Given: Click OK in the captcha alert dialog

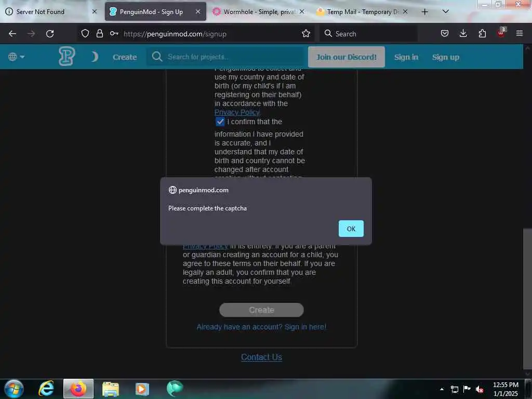Looking at the screenshot, I should point(351,229).
